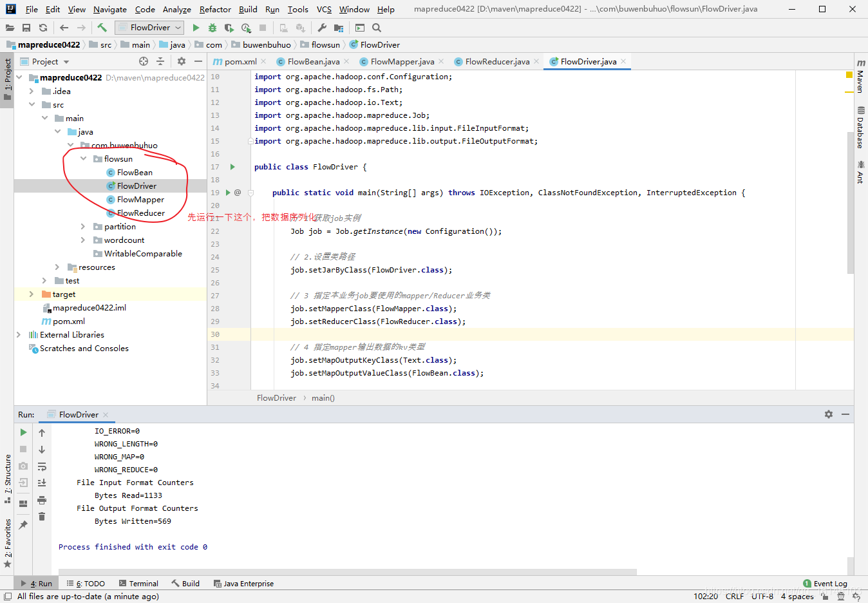868x603 pixels.
Task: Open the FlowDriver run configuration dropdown
Action: click(x=149, y=28)
